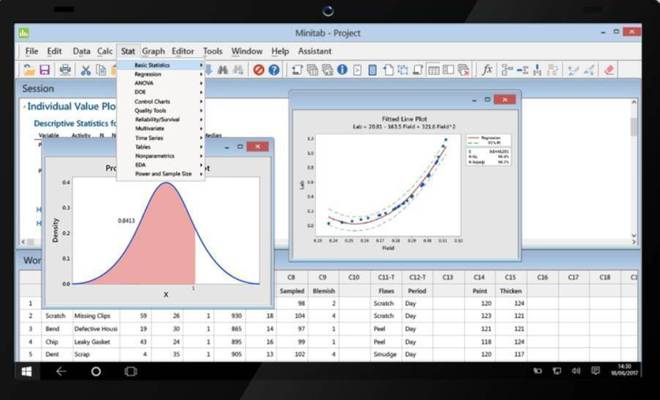660x400 pixels.
Task: Print with the printer toolbar icon
Action: [x=65, y=70]
